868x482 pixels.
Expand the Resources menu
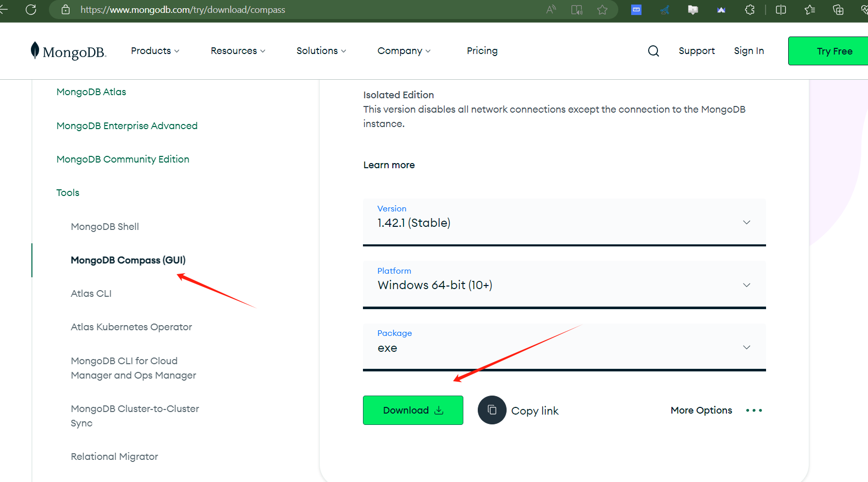238,51
